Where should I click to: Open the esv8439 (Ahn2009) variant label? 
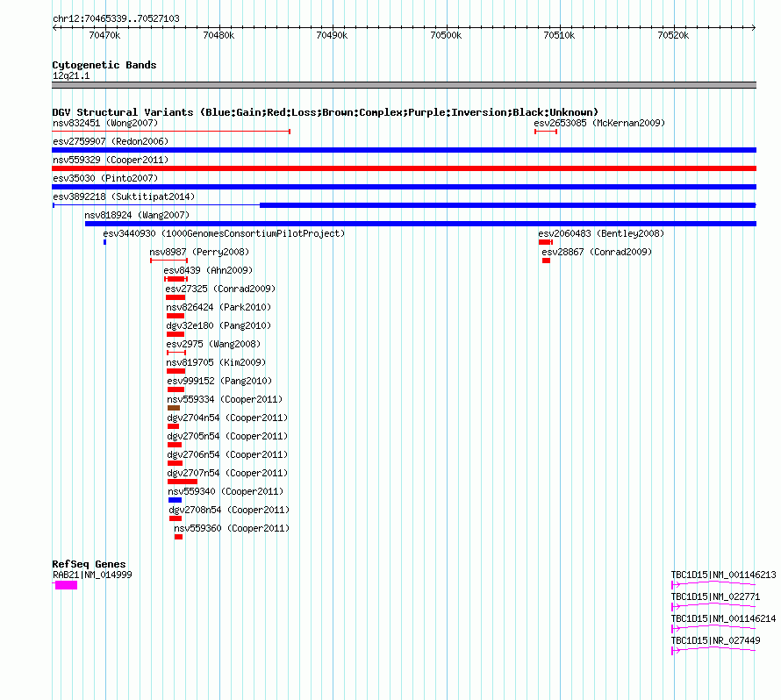click(208, 270)
